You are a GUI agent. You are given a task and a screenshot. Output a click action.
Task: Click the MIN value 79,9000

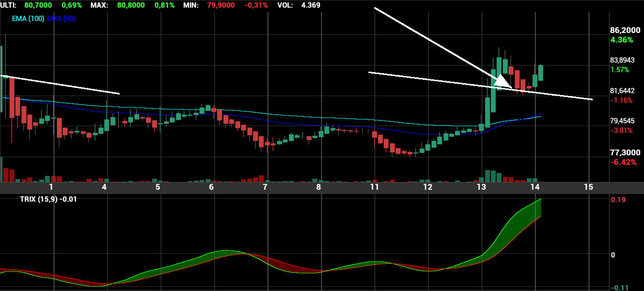222,5
